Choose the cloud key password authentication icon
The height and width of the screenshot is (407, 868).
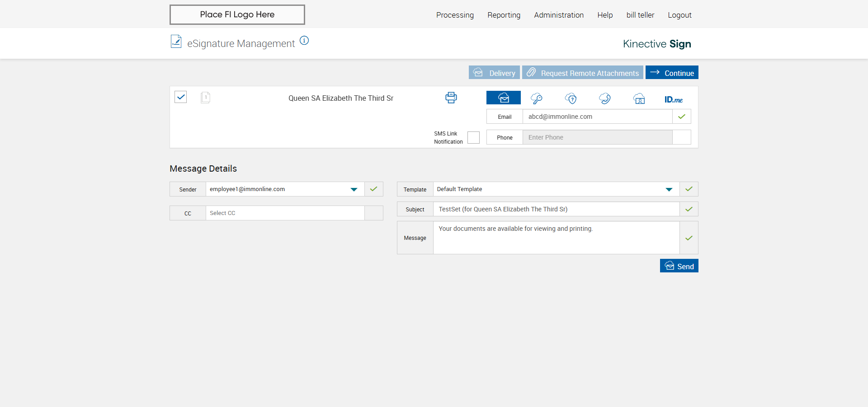click(537, 98)
